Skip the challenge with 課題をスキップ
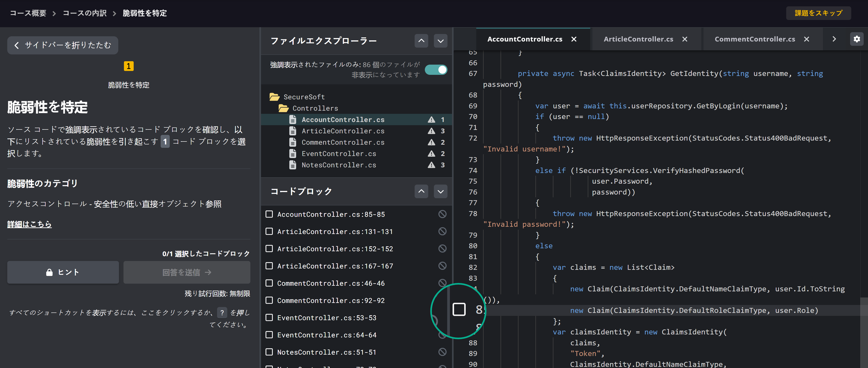Image resolution: width=868 pixels, height=368 pixels. 818,13
